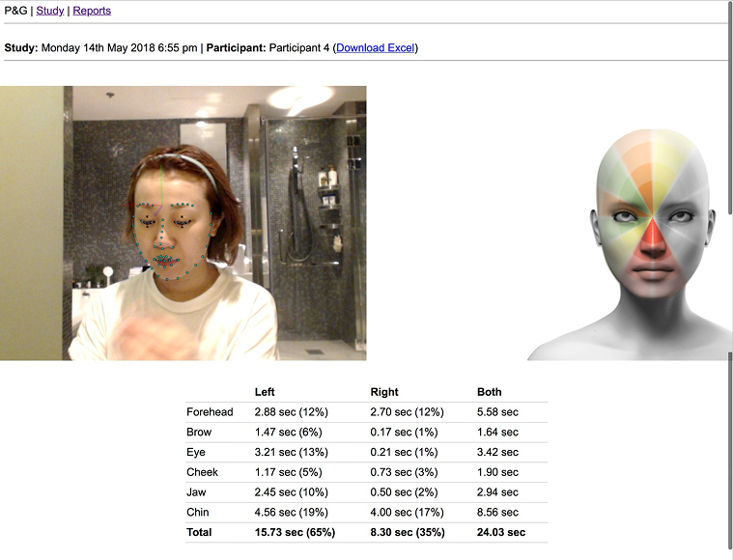The image size is (733, 560).
Task: Open the Reports link in header
Action: pyautogui.click(x=92, y=11)
